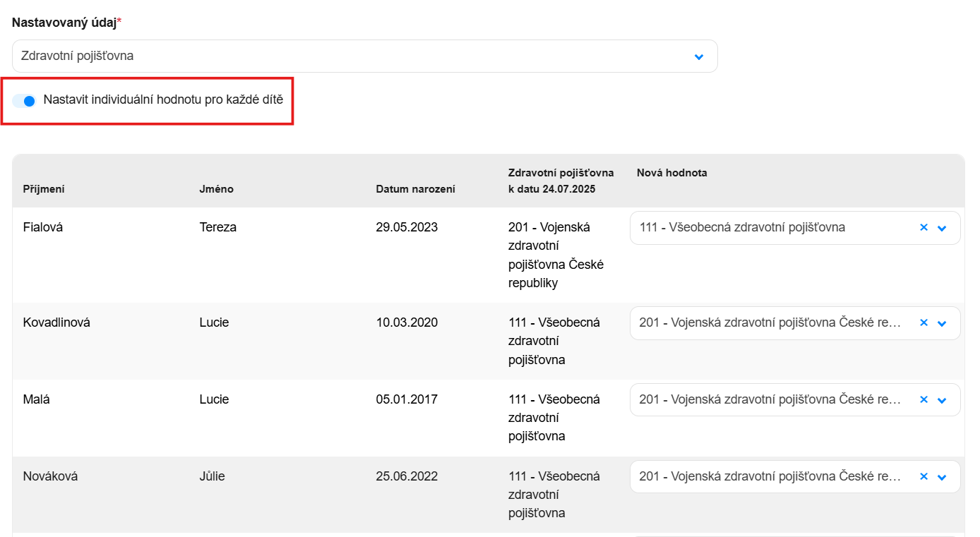Screen dimensions: 980x537
Task: Clear new value for Malá Lucie
Action: 924,399
